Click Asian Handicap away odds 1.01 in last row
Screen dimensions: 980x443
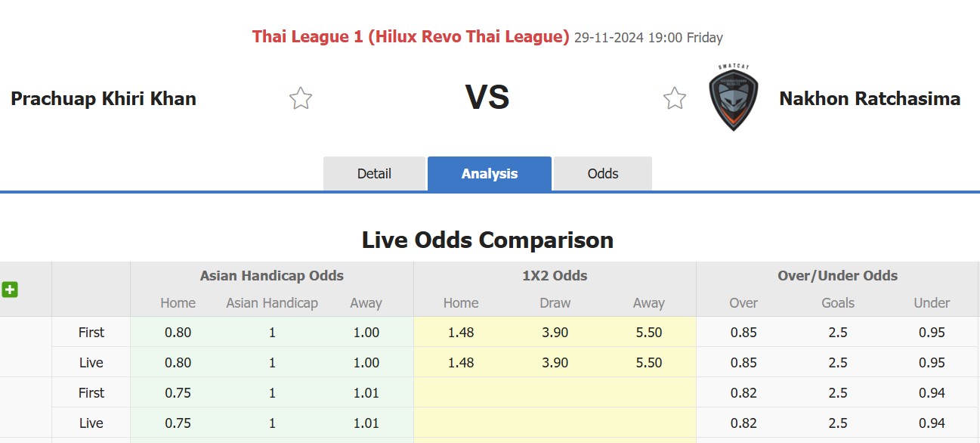coord(366,423)
